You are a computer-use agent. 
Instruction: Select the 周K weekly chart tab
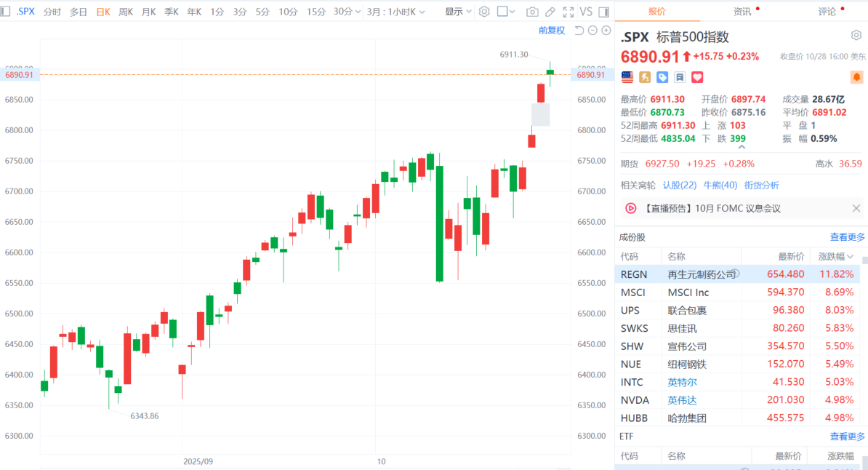126,12
